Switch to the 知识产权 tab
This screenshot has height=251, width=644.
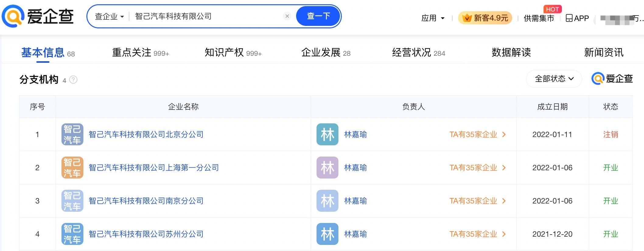pos(233,53)
